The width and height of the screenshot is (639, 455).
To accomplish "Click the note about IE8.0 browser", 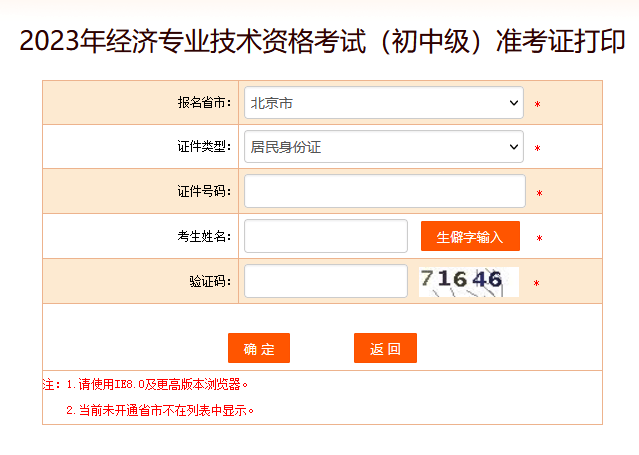I will pos(157,384).
